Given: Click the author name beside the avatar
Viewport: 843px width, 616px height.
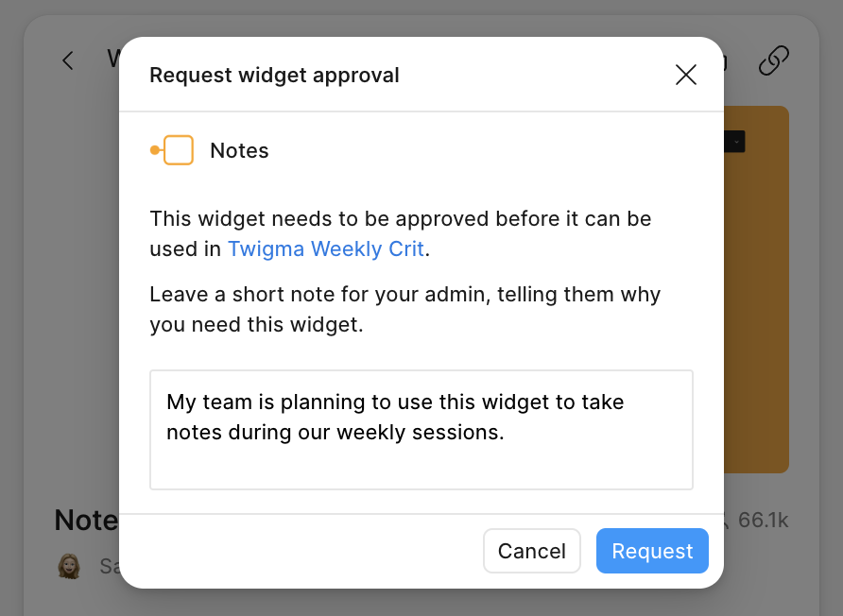Looking at the screenshot, I should tap(109, 566).
